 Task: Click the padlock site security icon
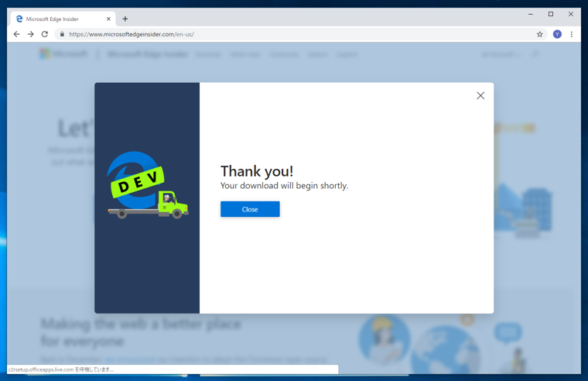click(x=62, y=34)
